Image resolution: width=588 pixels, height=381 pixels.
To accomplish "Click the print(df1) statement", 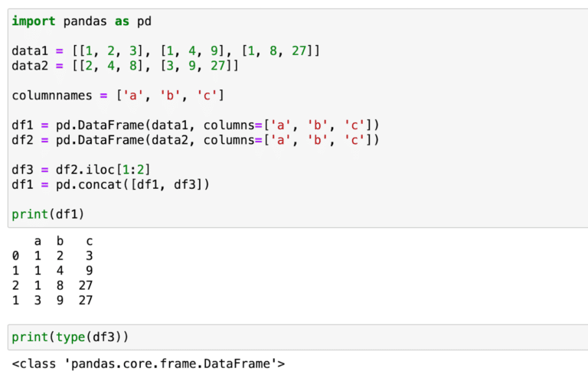I will 48,213.
